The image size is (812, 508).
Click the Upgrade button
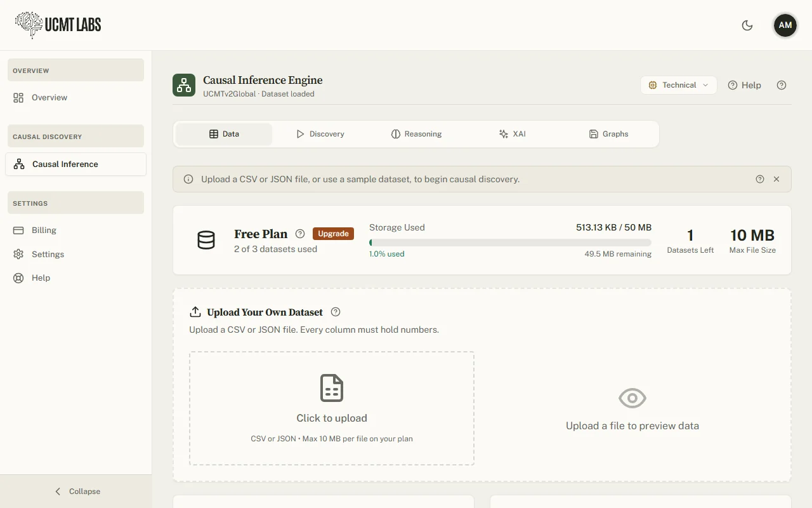click(x=333, y=234)
